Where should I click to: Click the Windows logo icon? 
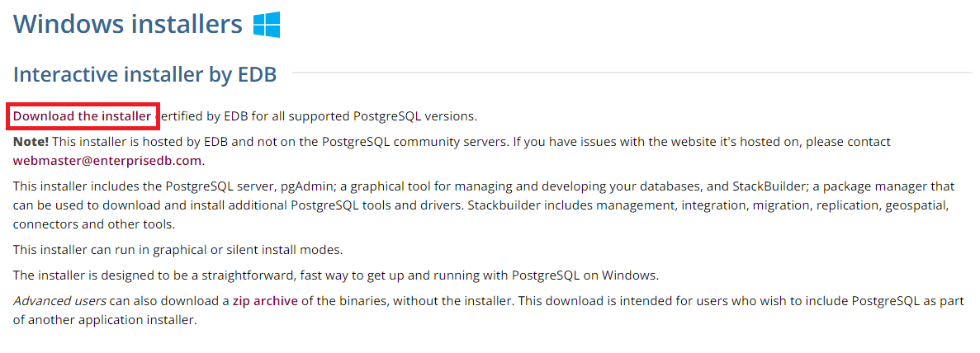coord(266,24)
